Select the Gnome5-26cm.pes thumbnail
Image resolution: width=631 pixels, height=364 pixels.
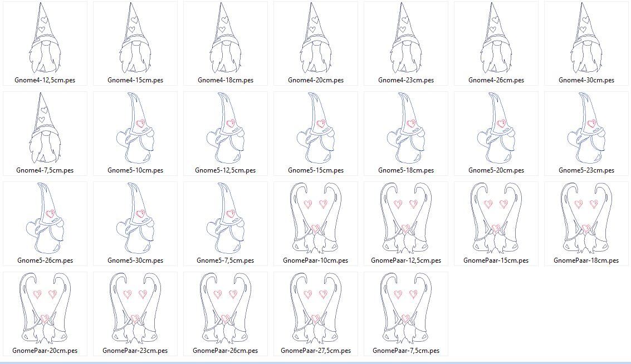[x=45, y=219]
